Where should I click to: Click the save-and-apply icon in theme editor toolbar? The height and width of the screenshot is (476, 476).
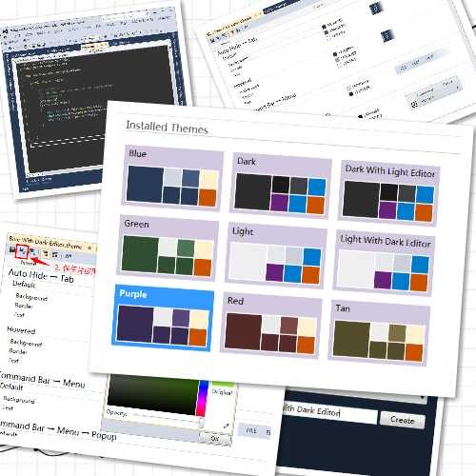pyautogui.click(x=22, y=251)
